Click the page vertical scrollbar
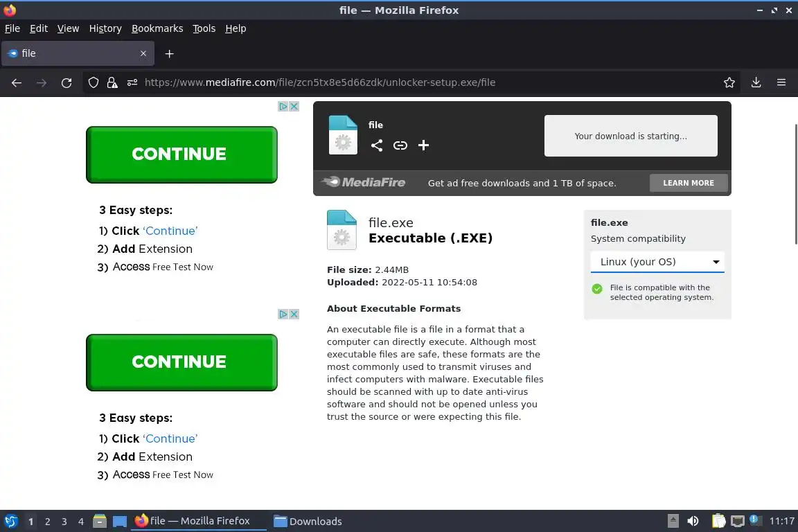798x532 pixels. click(x=795, y=184)
